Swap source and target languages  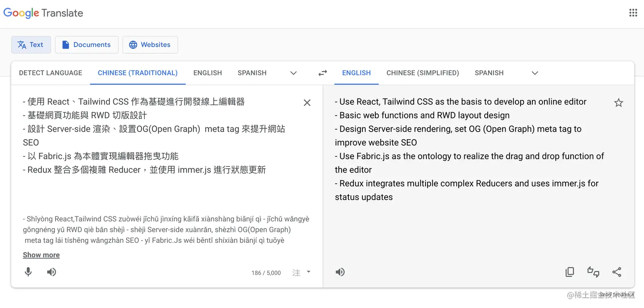point(323,73)
